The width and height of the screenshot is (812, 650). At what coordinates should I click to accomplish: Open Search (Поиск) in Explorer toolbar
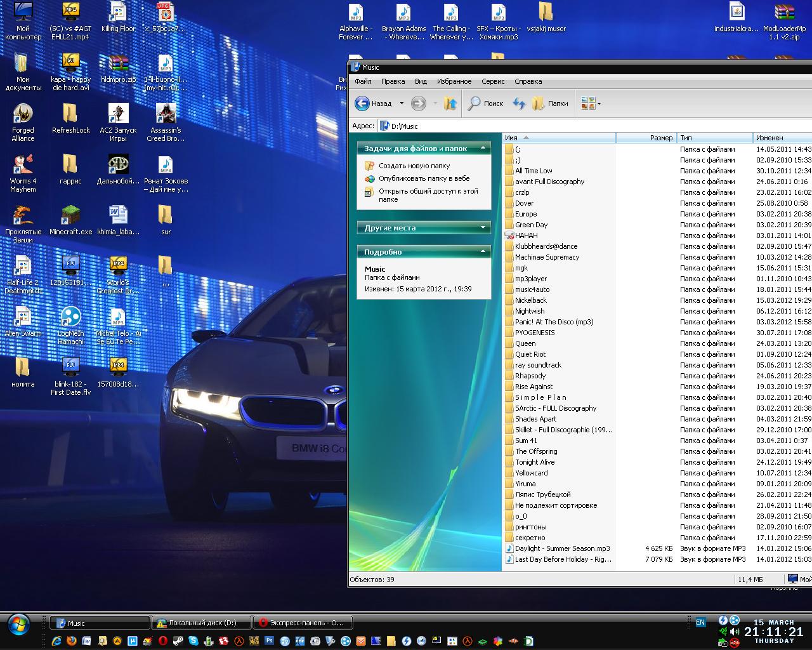pyautogui.click(x=485, y=103)
